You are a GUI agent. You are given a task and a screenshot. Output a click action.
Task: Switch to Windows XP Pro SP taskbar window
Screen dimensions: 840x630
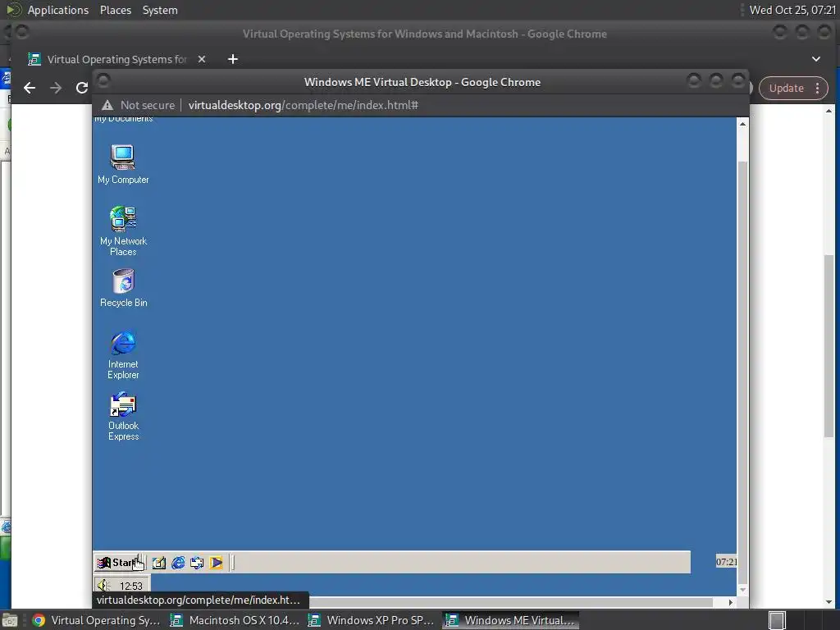[372, 620]
